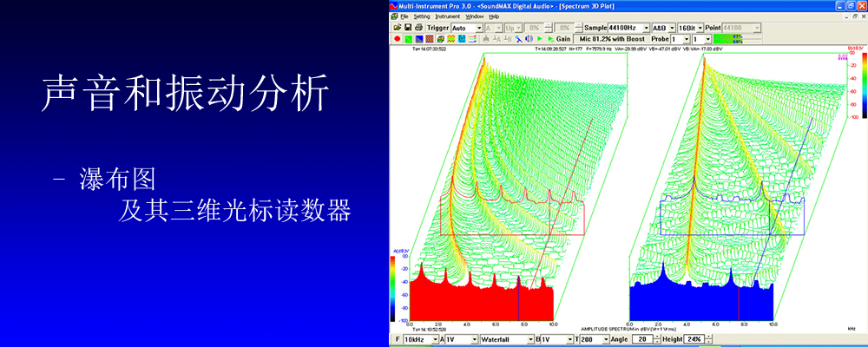Click the 声音和振动分析 slide heading

(x=186, y=91)
